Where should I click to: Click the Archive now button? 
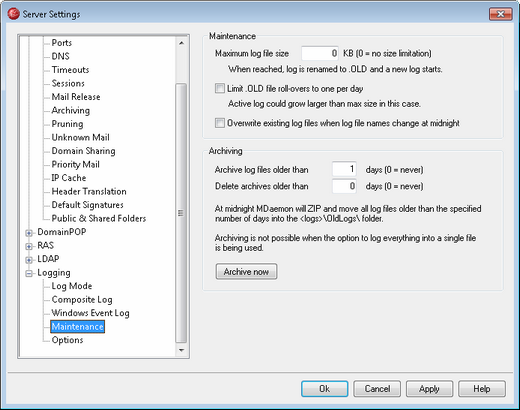tap(246, 272)
